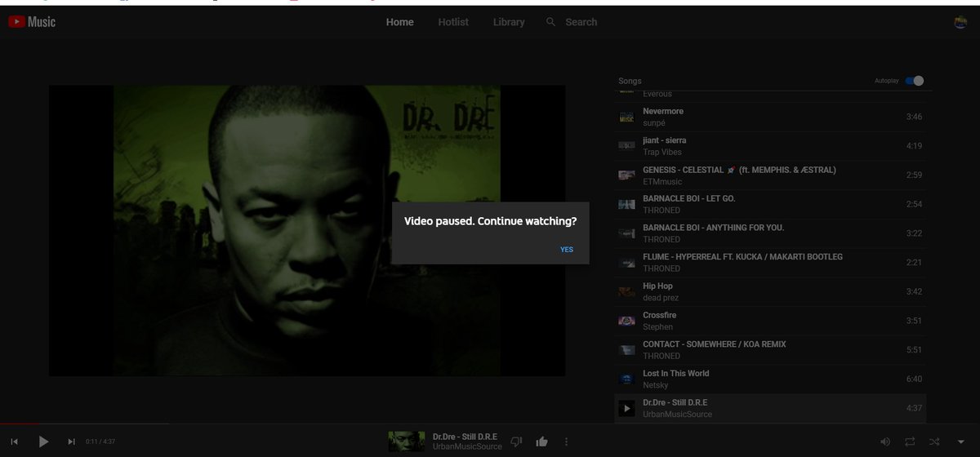Click ETMmusic artist name
The width and height of the screenshot is (980, 457).
[x=661, y=181]
